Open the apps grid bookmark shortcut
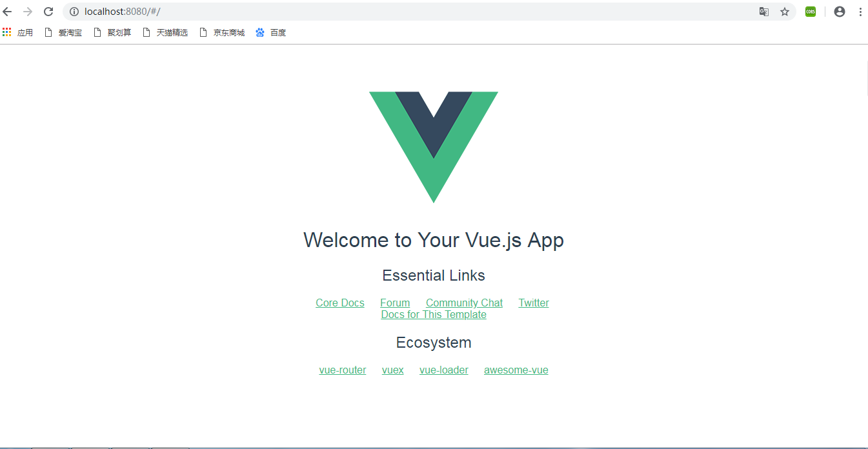The width and height of the screenshot is (868, 449). 17,32
